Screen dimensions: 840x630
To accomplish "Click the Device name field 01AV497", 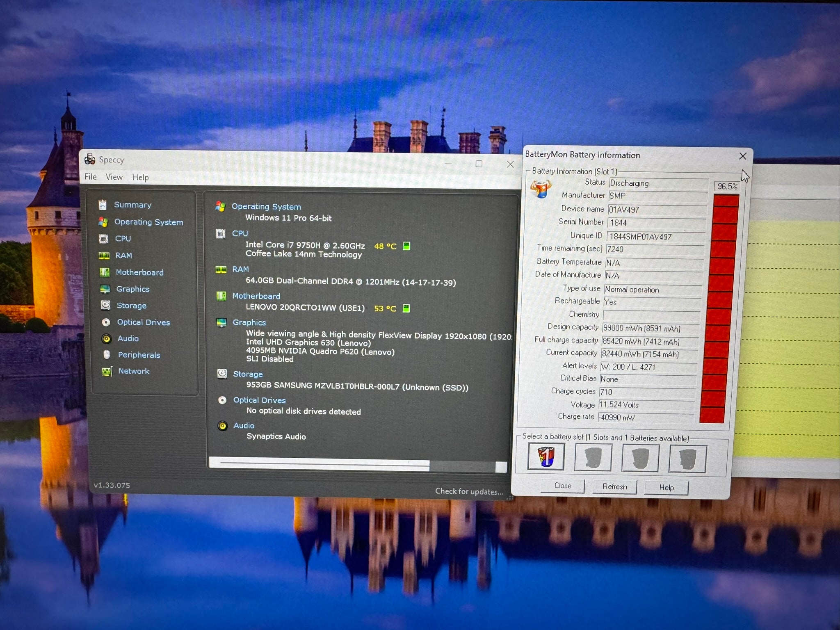I will (657, 210).
